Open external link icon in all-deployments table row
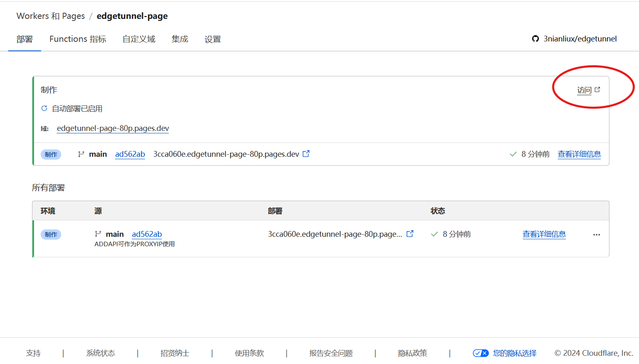This screenshot has height=364, width=639. tap(410, 234)
